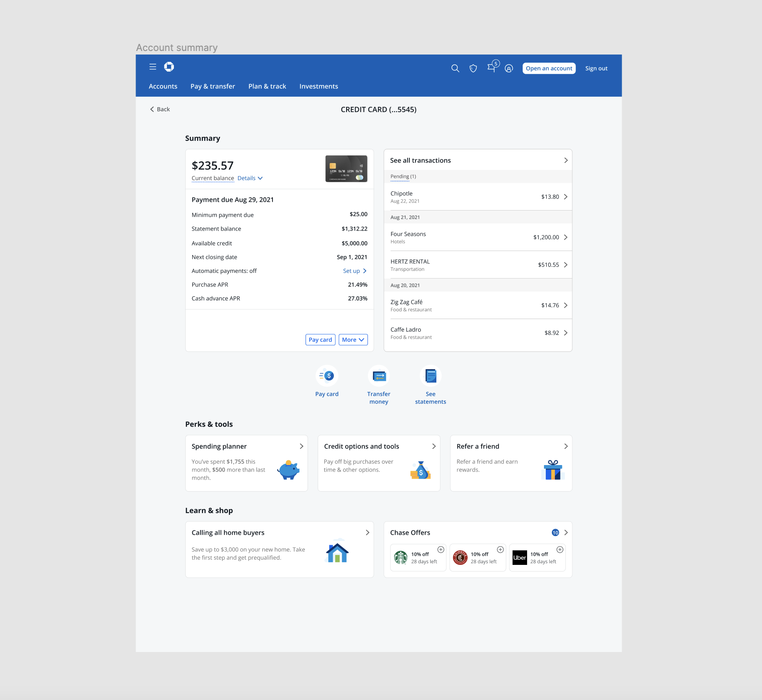Click Sign out
This screenshot has width=762, height=700.
pyautogui.click(x=596, y=68)
